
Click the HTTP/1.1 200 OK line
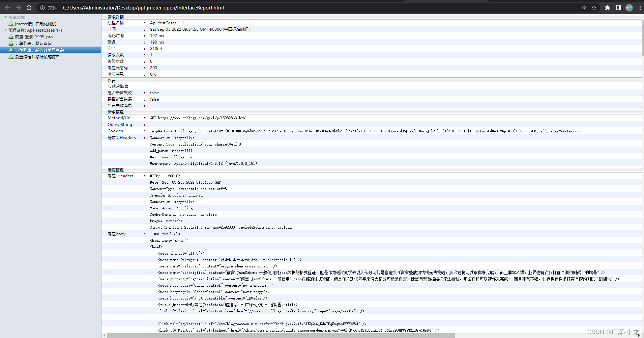(165, 176)
